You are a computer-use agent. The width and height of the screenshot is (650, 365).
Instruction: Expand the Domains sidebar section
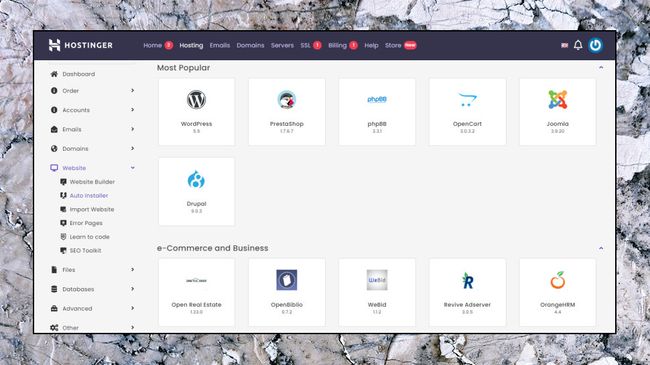pos(132,148)
